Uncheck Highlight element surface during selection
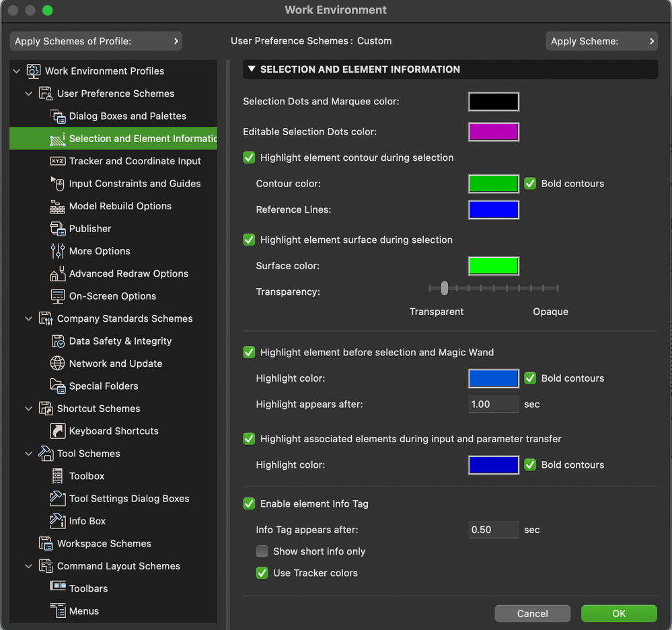This screenshot has height=630, width=672. [250, 240]
